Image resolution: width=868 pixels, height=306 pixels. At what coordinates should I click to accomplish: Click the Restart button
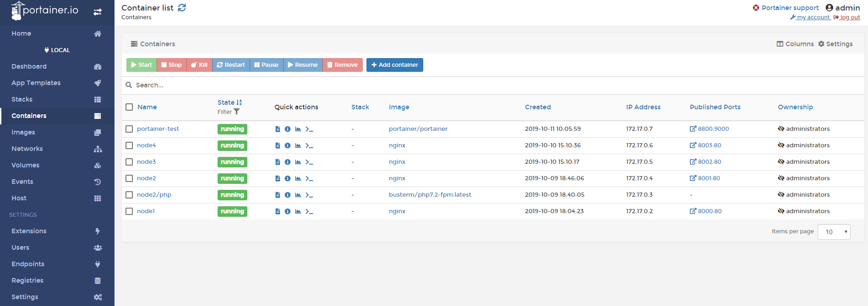tap(231, 65)
